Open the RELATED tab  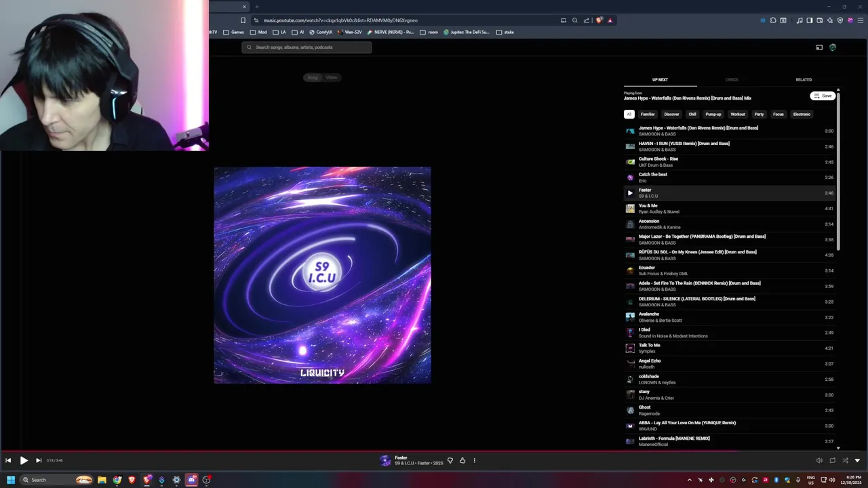[804, 79]
